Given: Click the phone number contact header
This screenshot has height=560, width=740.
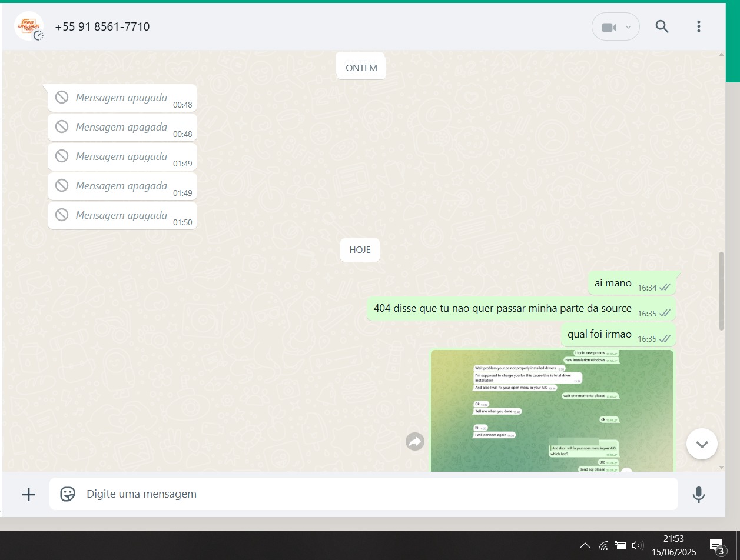Looking at the screenshot, I should pyautogui.click(x=102, y=26).
